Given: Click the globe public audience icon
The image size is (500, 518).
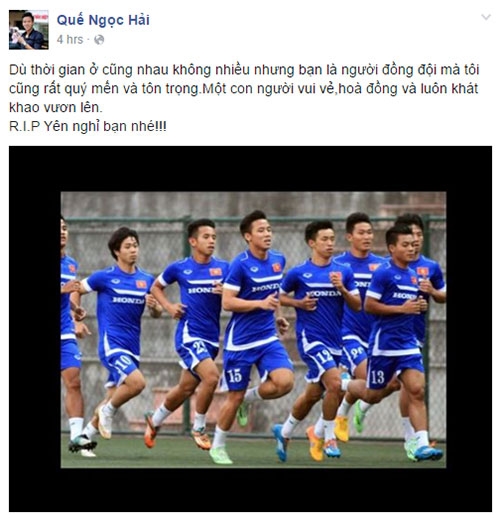Looking at the screenshot, I should [x=99, y=40].
